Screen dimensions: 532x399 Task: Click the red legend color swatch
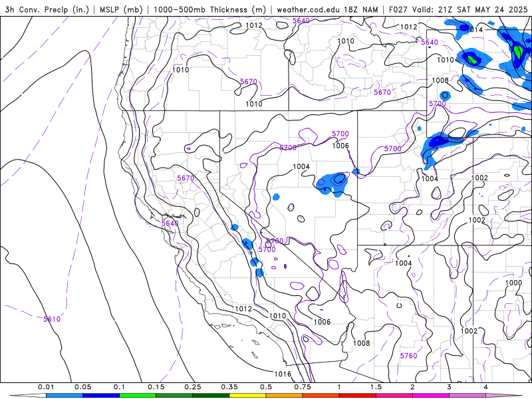point(358,396)
